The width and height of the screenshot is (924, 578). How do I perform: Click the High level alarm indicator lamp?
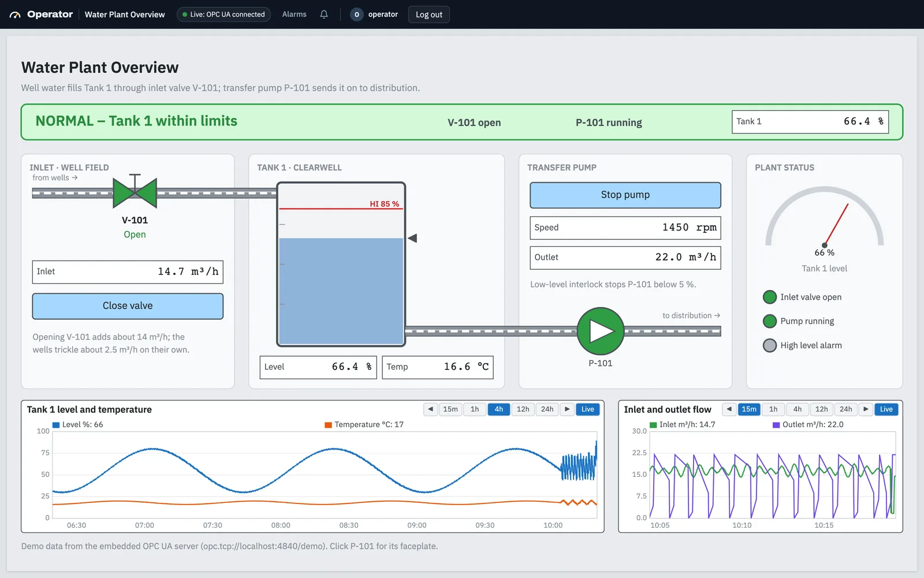tap(770, 346)
